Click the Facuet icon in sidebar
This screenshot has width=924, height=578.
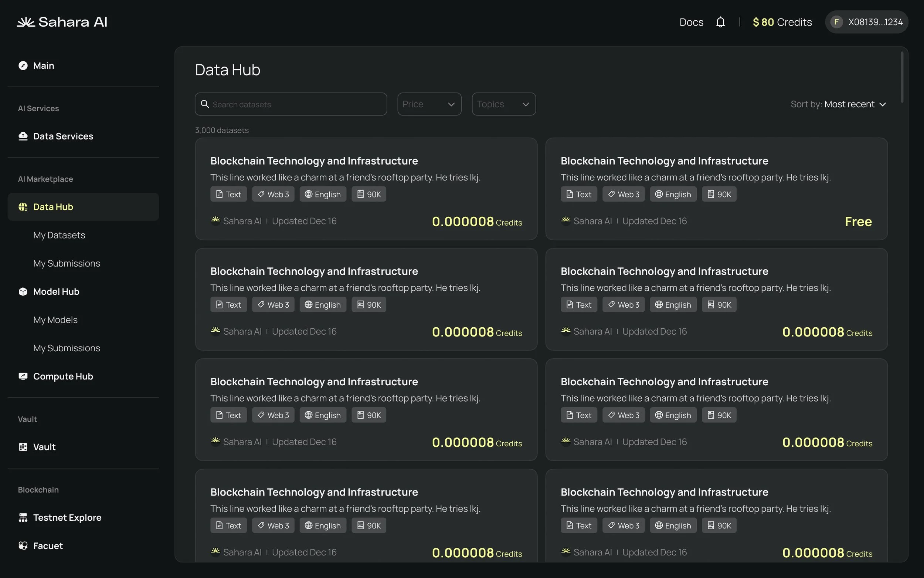click(23, 546)
